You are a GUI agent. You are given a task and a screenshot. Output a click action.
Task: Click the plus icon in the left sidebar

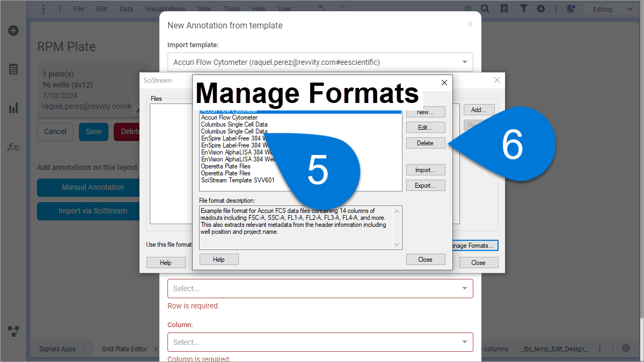click(x=13, y=31)
